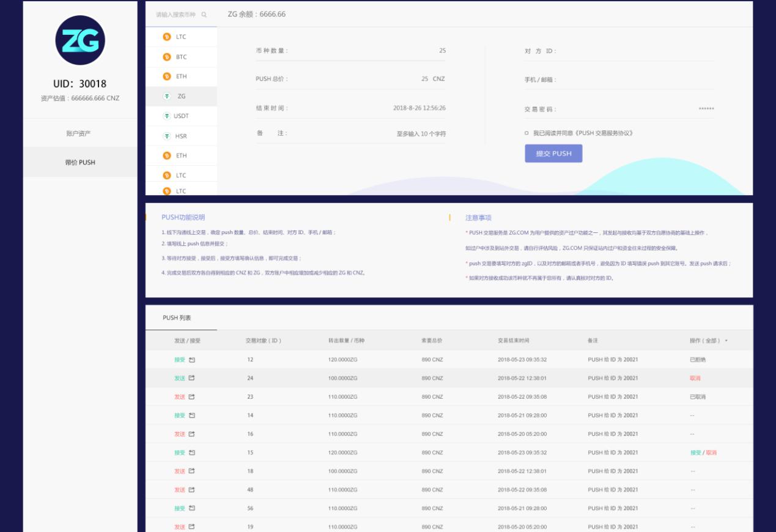Select the BTC coin icon

tap(167, 57)
